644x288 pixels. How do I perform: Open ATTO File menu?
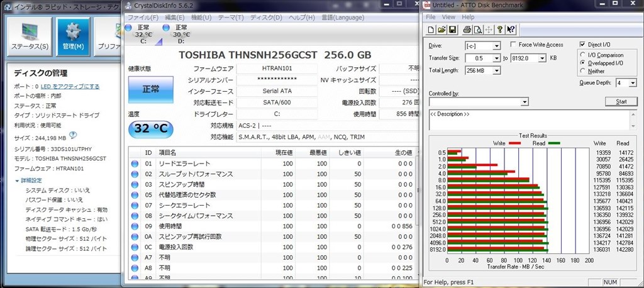coord(430,17)
